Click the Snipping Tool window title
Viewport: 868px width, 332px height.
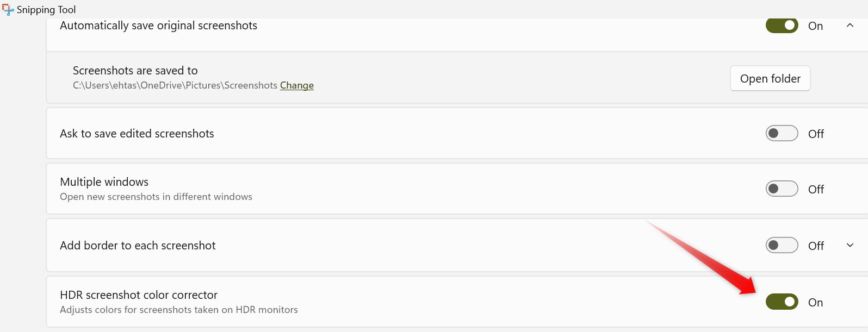pyautogui.click(x=46, y=10)
